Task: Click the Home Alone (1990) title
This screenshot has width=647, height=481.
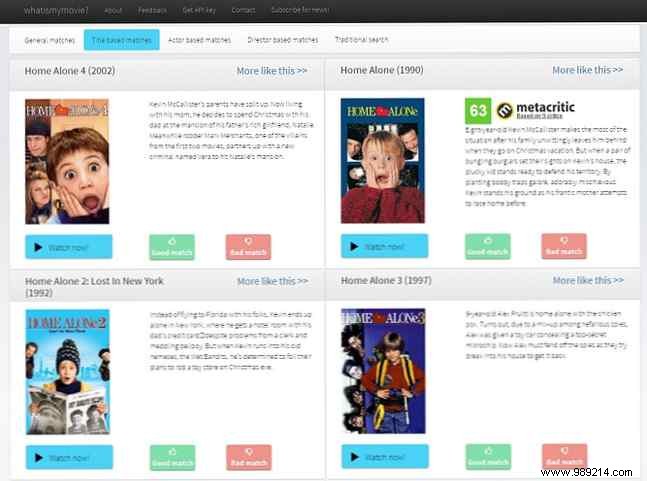Action: (x=382, y=70)
